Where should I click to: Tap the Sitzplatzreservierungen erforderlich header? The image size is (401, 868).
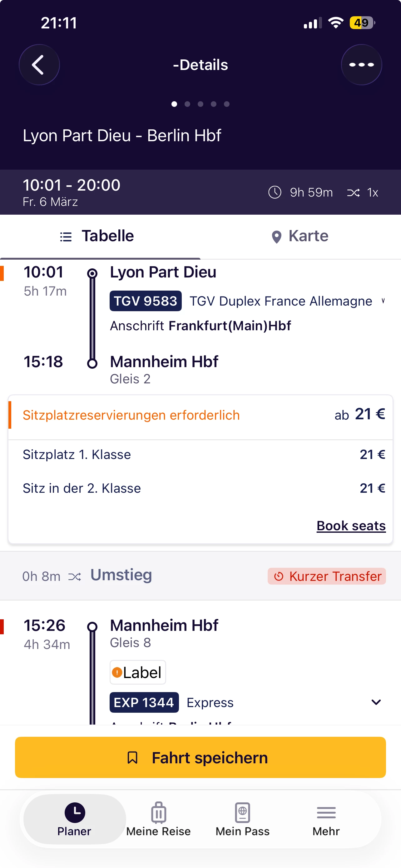pos(131,415)
